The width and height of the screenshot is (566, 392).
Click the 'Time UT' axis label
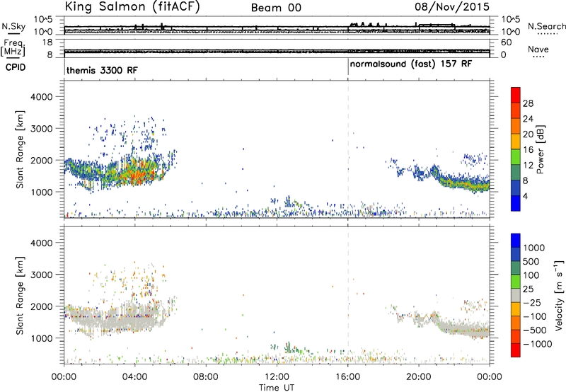click(x=277, y=388)
